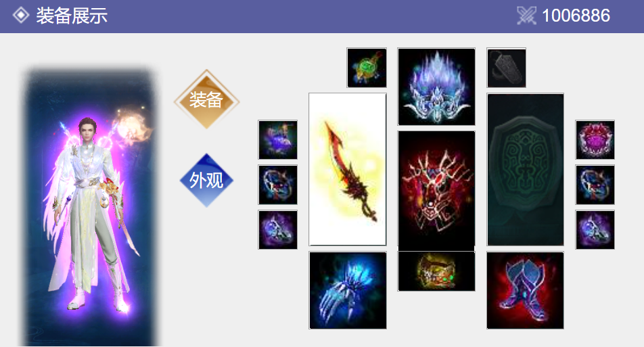Screen dimensions: 644x347
Task: Select the purple gem slot top left
Action: [x=277, y=139]
